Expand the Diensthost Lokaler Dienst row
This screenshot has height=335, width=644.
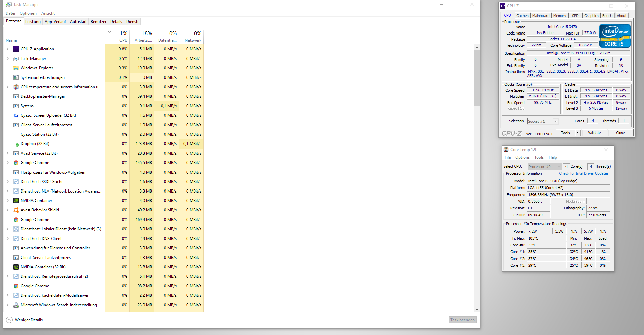coord(8,229)
